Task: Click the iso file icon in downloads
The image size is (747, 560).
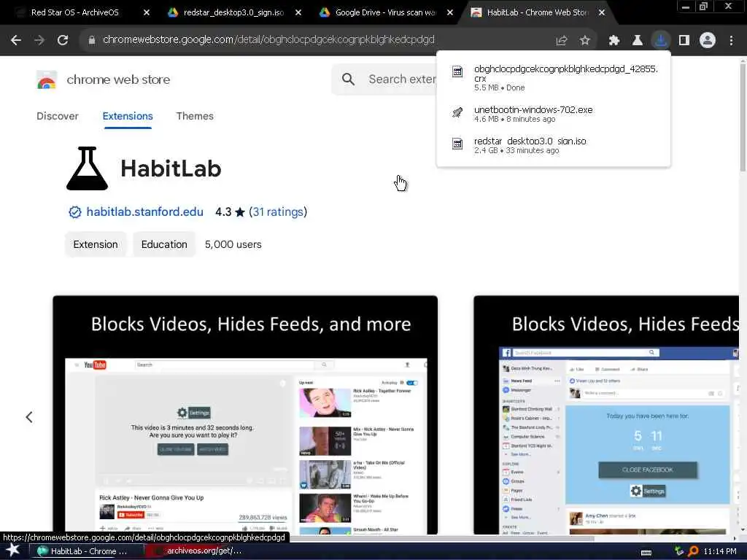Action: (x=457, y=144)
